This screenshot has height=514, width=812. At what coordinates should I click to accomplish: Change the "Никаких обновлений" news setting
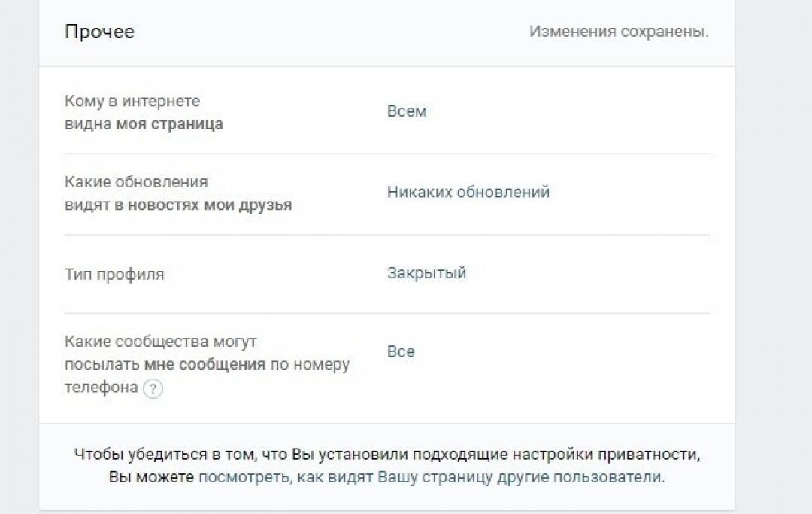(468, 192)
